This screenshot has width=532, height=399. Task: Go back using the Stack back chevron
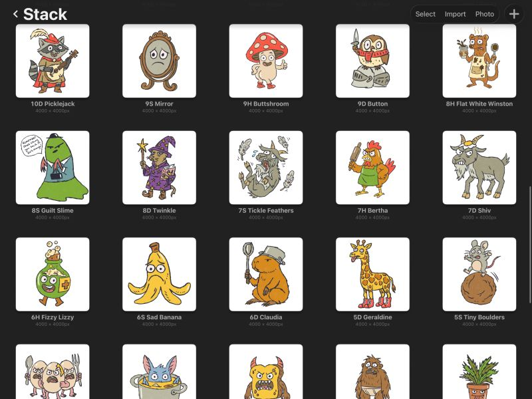(15, 14)
